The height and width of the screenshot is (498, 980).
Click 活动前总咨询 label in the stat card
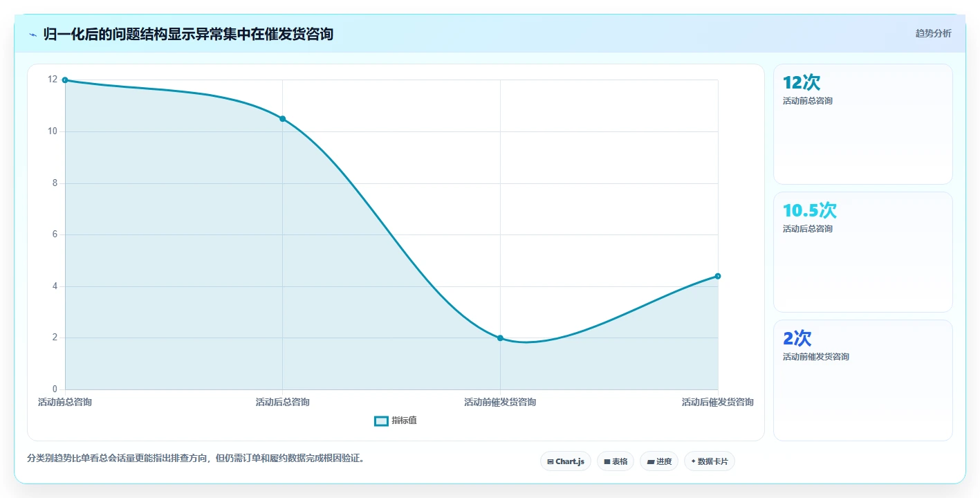808,101
